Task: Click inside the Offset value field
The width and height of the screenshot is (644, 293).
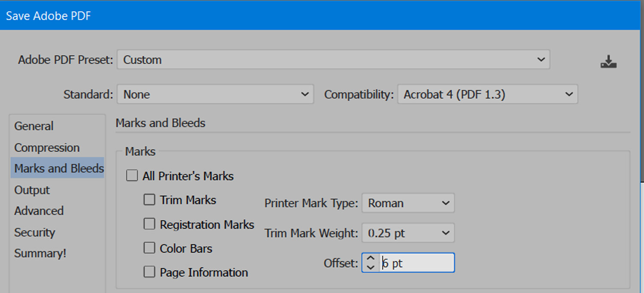Action: pos(416,263)
